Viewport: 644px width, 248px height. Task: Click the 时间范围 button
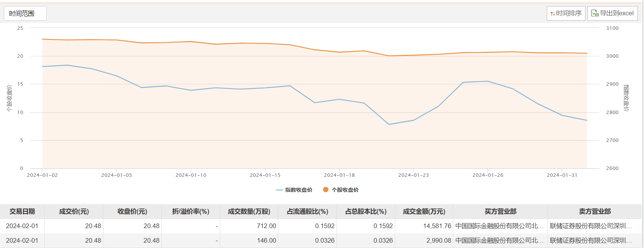(x=25, y=13)
